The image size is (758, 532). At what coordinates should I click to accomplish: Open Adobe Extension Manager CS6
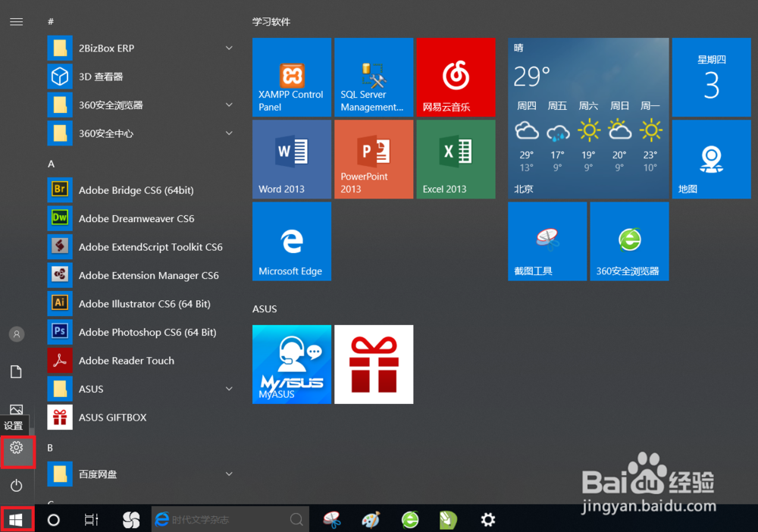[143, 275]
